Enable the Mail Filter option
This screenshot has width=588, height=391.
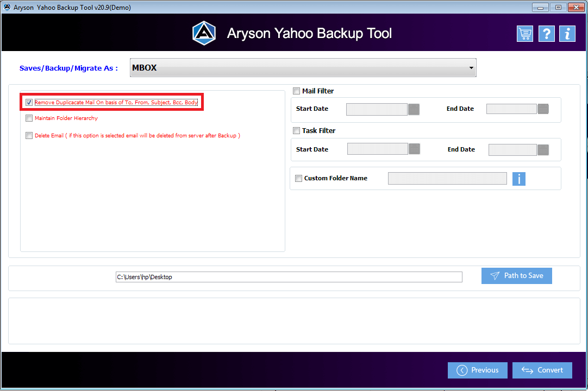[x=296, y=91]
